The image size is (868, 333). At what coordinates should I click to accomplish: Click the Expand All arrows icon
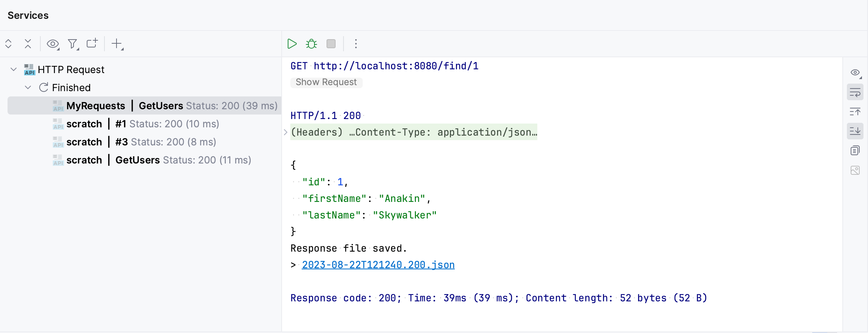[9, 44]
